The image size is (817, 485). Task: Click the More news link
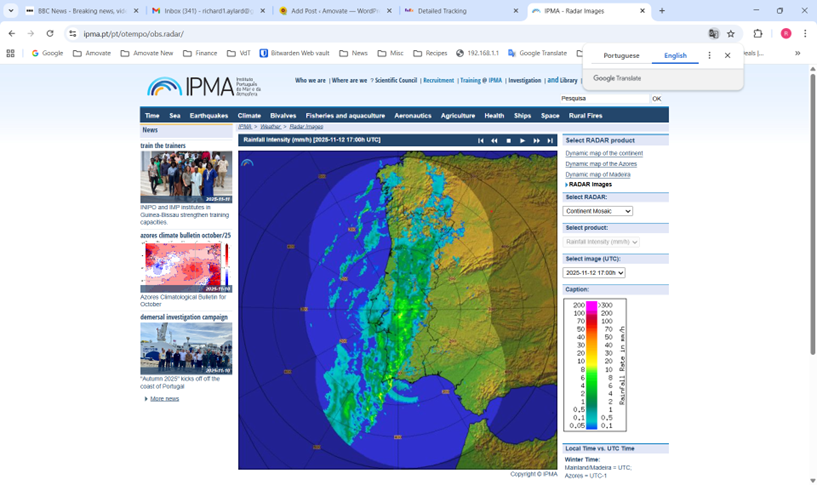coord(164,399)
